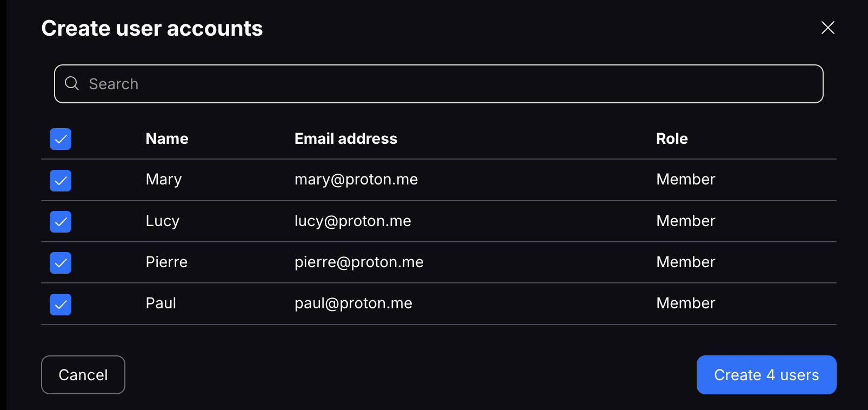Uncheck the checkbox for Lucy

coord(61,222)
